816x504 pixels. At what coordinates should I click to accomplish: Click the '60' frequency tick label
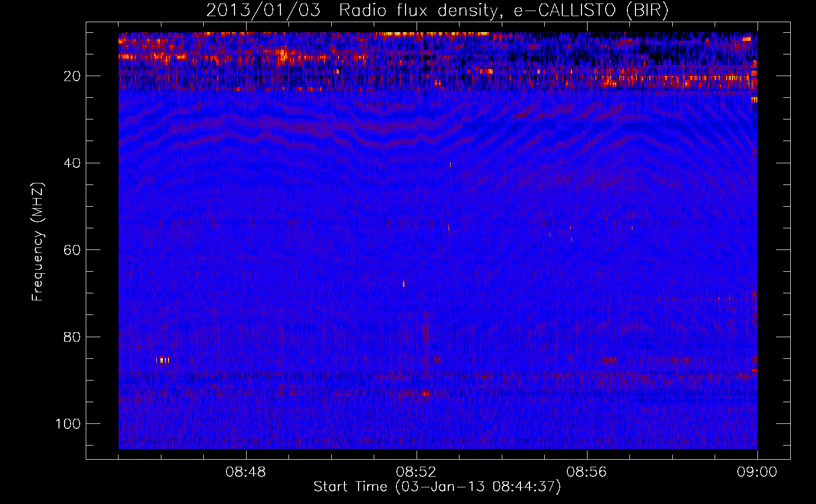73,250
